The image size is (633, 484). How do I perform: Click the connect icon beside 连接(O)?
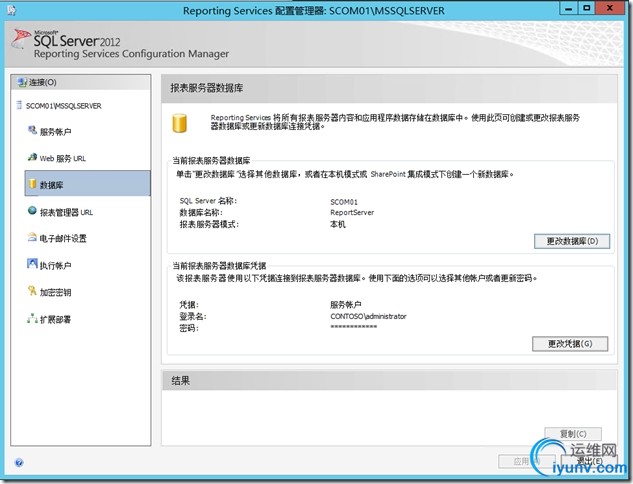point(22,82)
